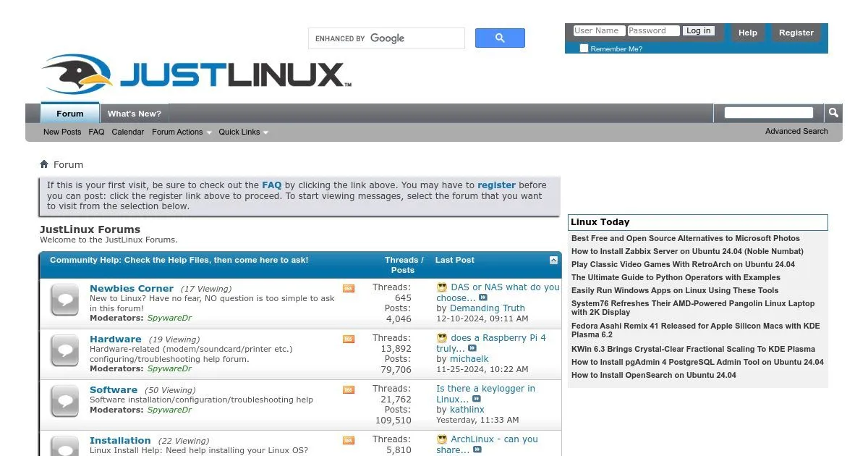Viewport: 868px width, 456px height.
Task: View profile of Demanding Truth
Action: [488, 308]
